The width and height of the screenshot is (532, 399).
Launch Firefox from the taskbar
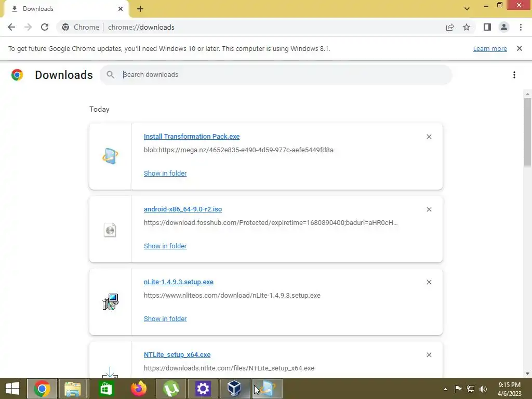coord(138,389)
